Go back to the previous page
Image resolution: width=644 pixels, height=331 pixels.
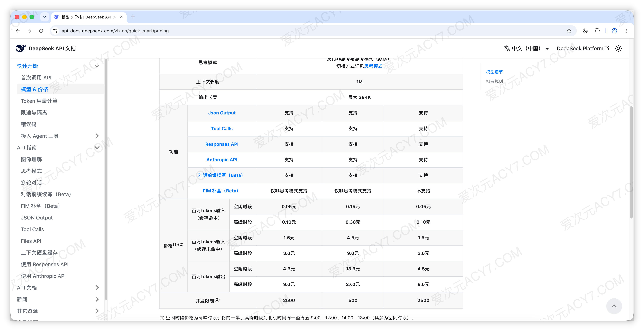click(x=18, y=31)
